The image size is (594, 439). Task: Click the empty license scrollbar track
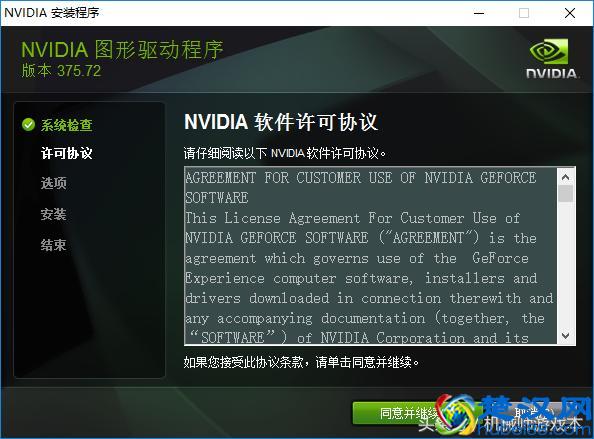click(x=566, y=265)
